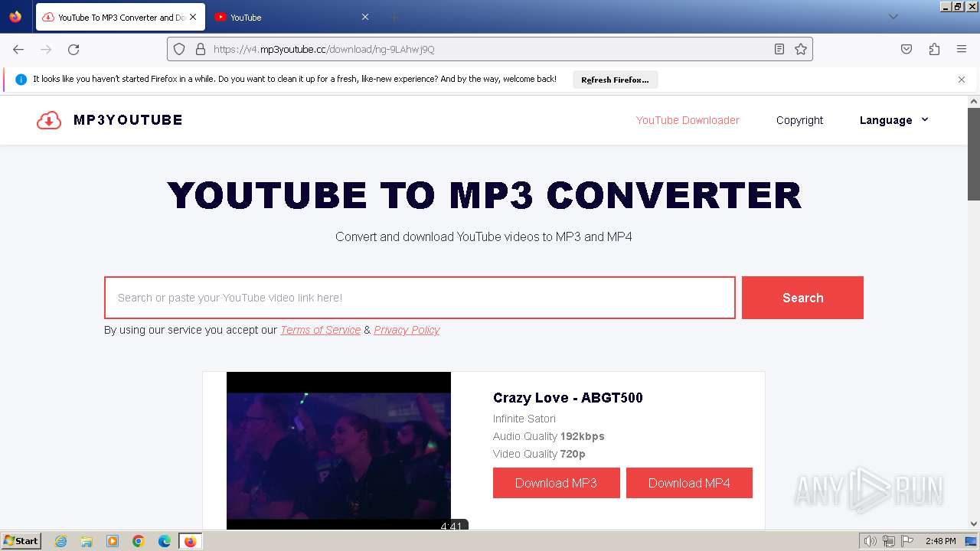Toggle reader view icon in address bar
Viewport: 980px width, 551px height.
click(779, 49)
